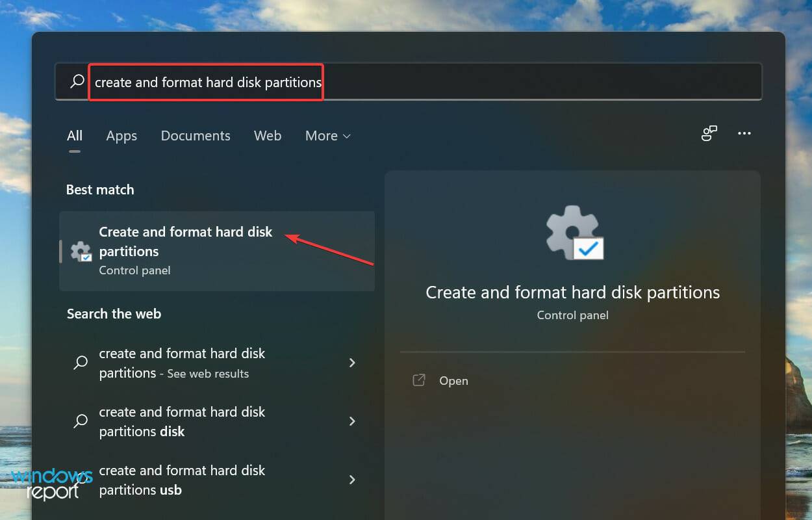812x520 pixels.
Task: Open the Documents filter tab
Action: 195,136
